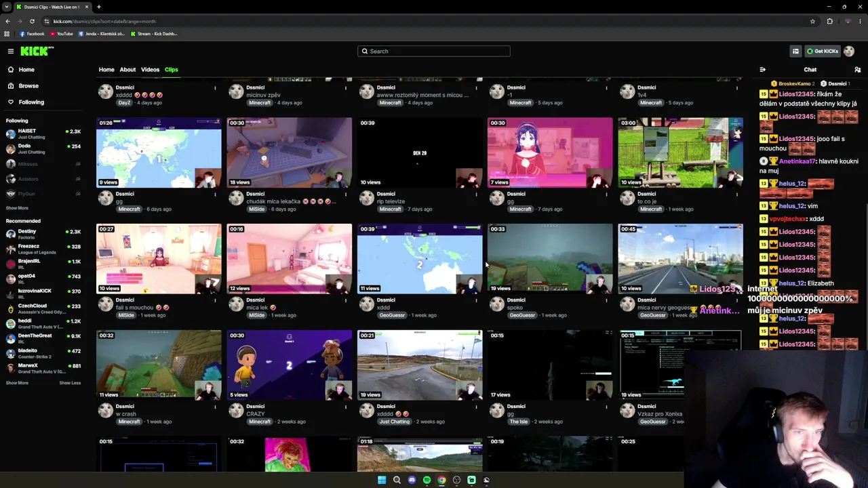
Task: Open options for the 'fail s mouchou' clip
Action: (x=216, y=300)
